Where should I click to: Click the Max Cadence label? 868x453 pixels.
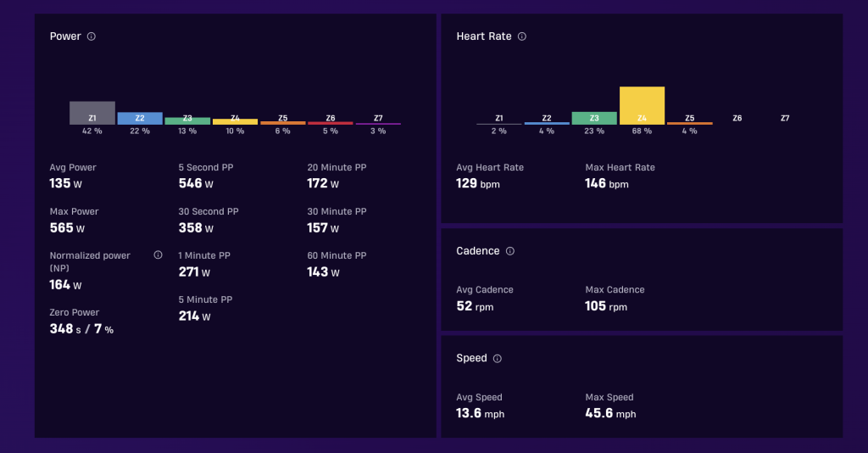615,290
